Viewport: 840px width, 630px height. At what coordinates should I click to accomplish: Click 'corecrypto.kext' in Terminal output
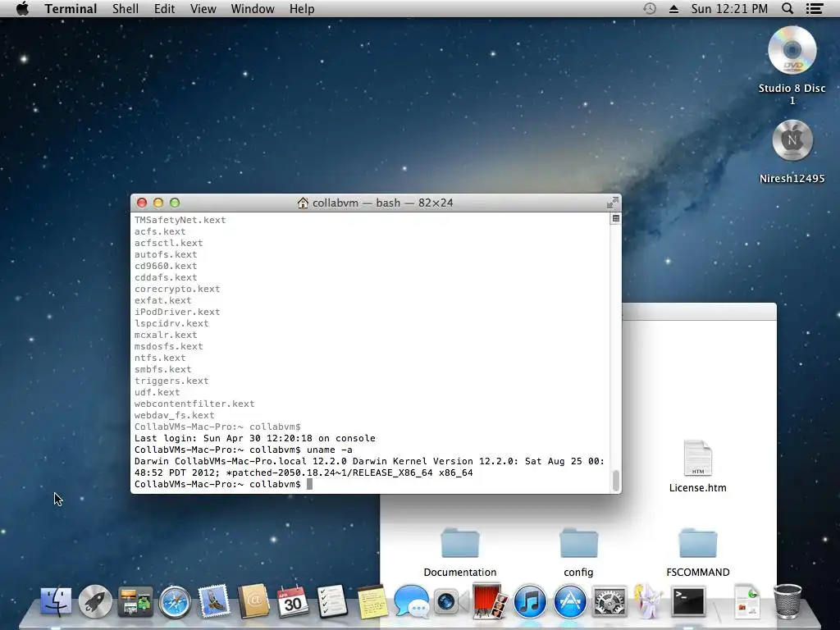[177, 289]
